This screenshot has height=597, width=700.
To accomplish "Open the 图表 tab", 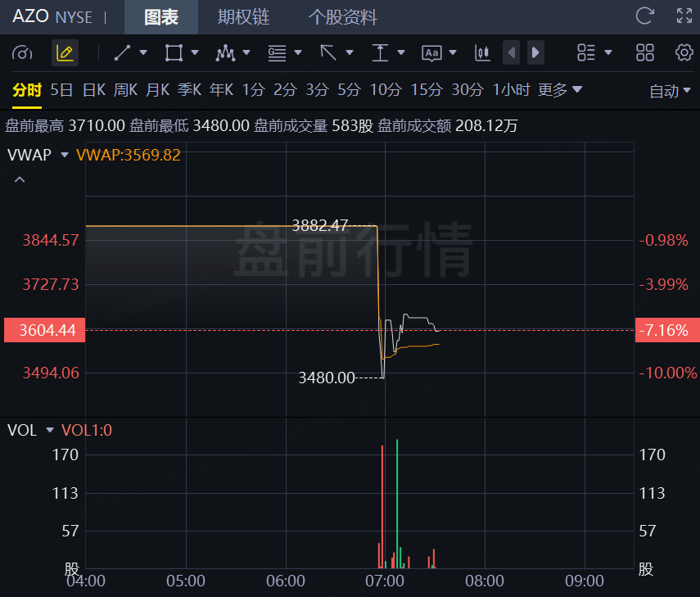I will click(161, 17).
